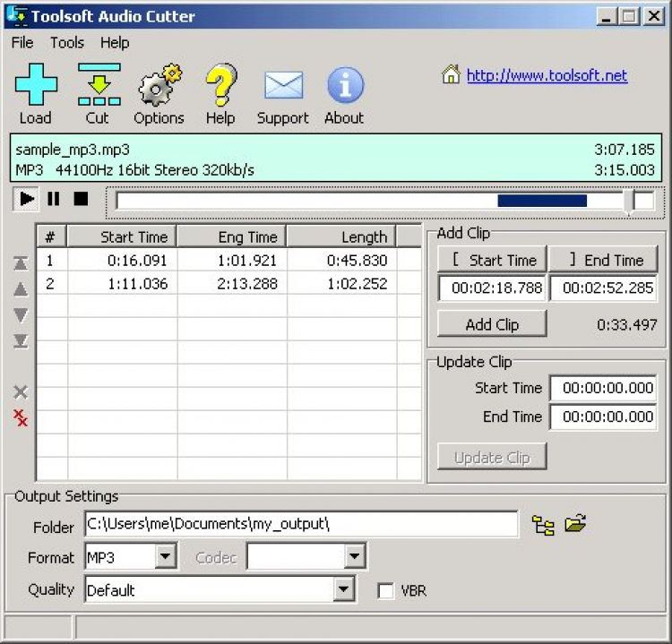672x644 pixels.
Task: Pause audio playback
Action: (54, 199)
